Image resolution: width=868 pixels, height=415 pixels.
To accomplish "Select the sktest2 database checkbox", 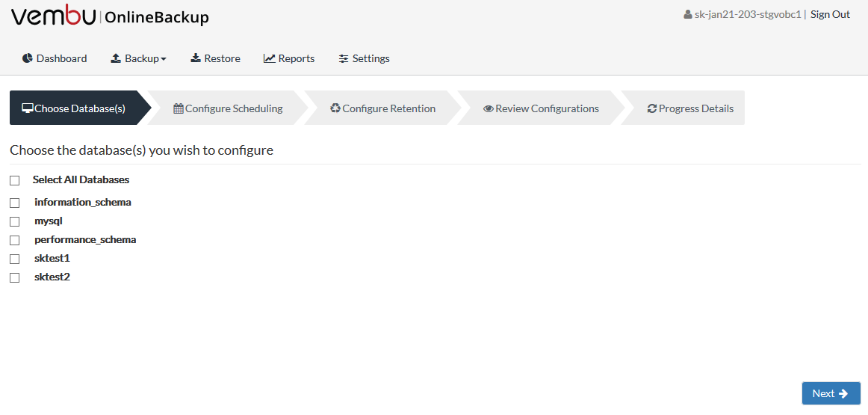I will (14, 277).
